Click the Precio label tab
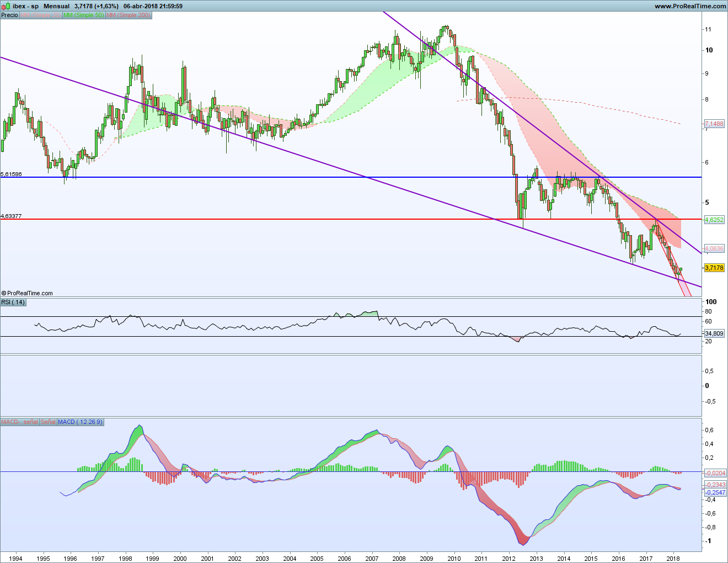This screenshot has height=563, width=728. click(x=9, y=15)
